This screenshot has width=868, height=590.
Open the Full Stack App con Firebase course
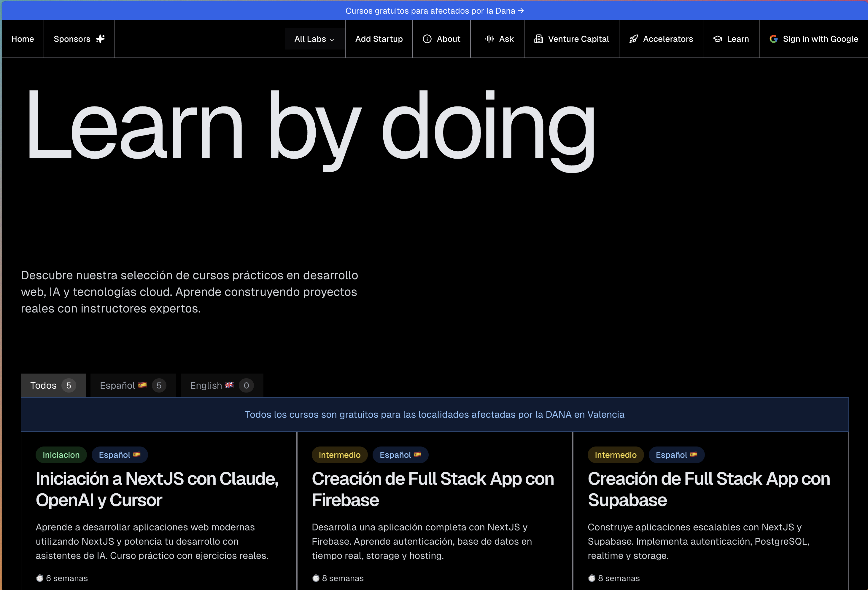[x=433, y=489]
